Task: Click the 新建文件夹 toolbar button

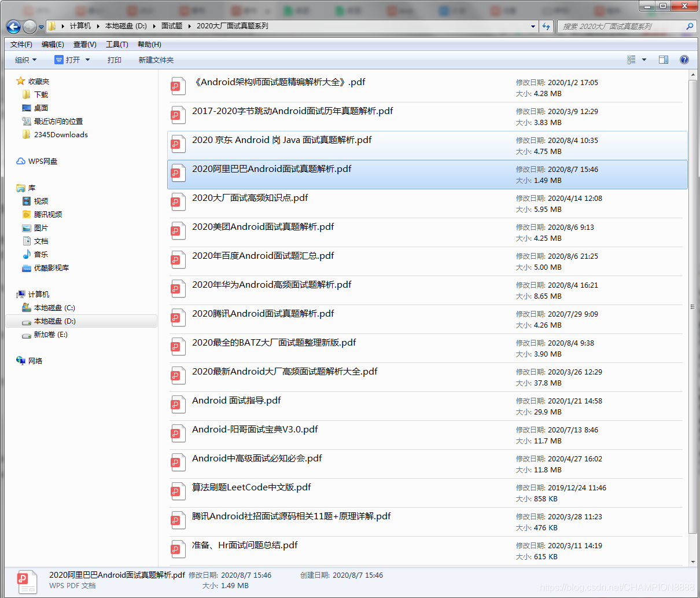Action: pos(156,60)
